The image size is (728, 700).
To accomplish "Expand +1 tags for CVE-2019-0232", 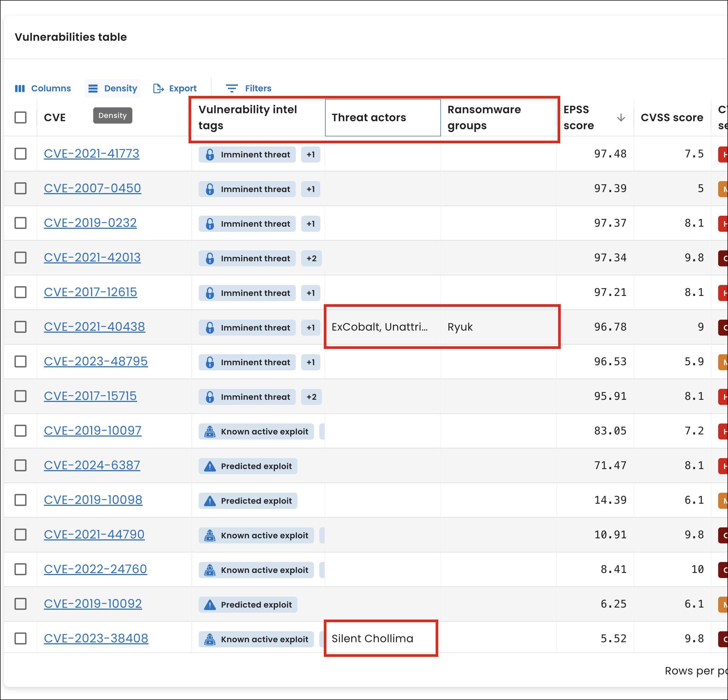I will click(x=310, y=224).
